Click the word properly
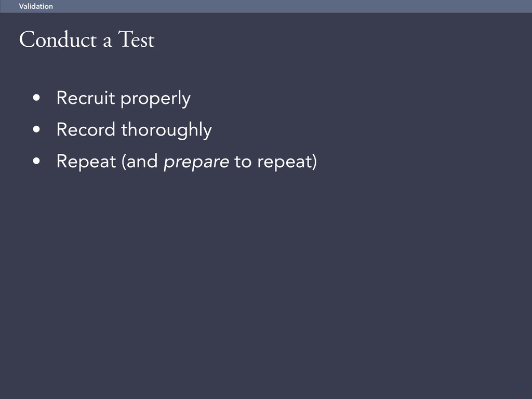This screenshot has width=532, height=399. coord(155,99)
